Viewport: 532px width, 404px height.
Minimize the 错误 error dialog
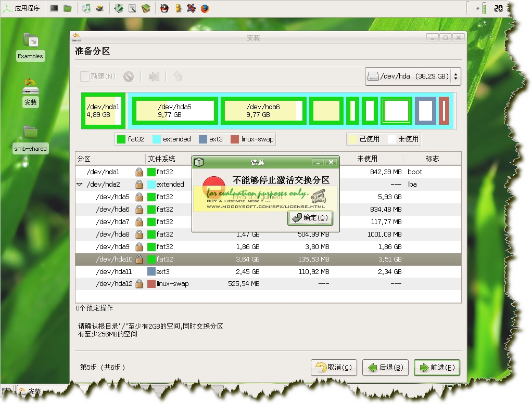point(318,163)
